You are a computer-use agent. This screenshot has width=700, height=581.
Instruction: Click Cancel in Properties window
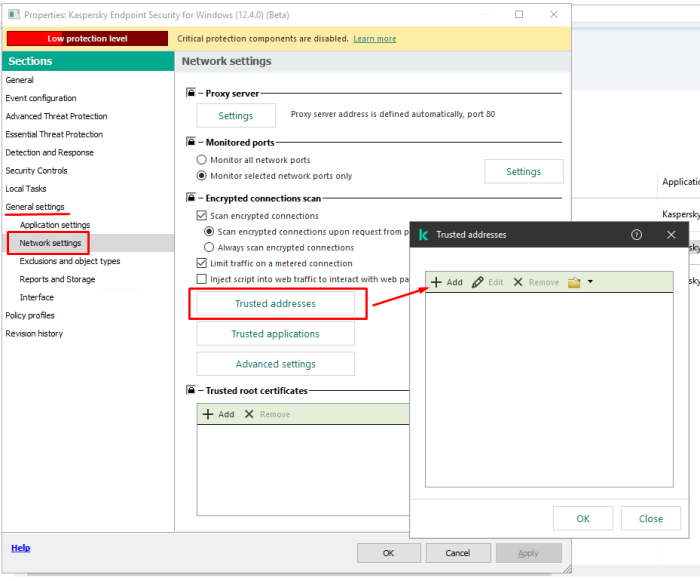coord(458,553)
